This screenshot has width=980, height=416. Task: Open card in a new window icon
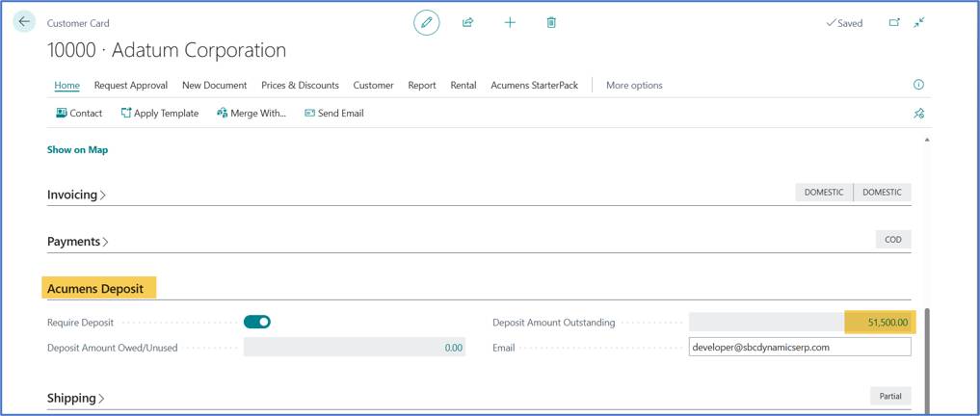coord(894,22)
